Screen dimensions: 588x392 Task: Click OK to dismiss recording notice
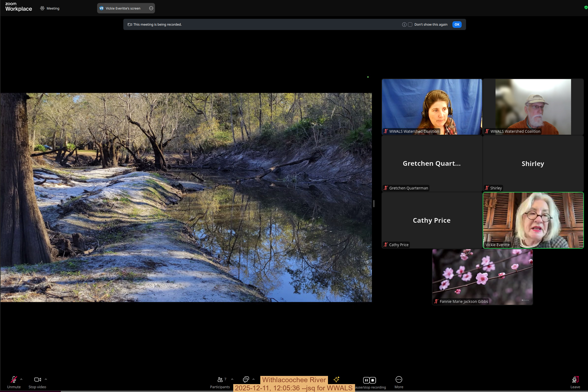pos(457,24)
